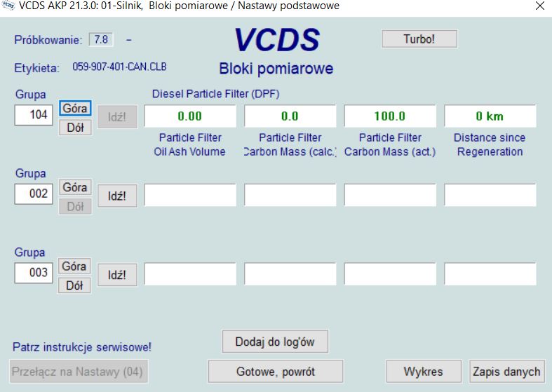This screenshot has height=392, width=552.
Task: Click the Próbkowanie value 7.8
Action: point(101,39)
